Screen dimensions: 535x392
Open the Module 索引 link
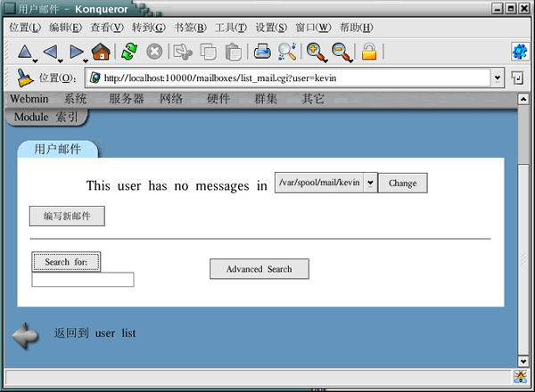click(46, 117)
